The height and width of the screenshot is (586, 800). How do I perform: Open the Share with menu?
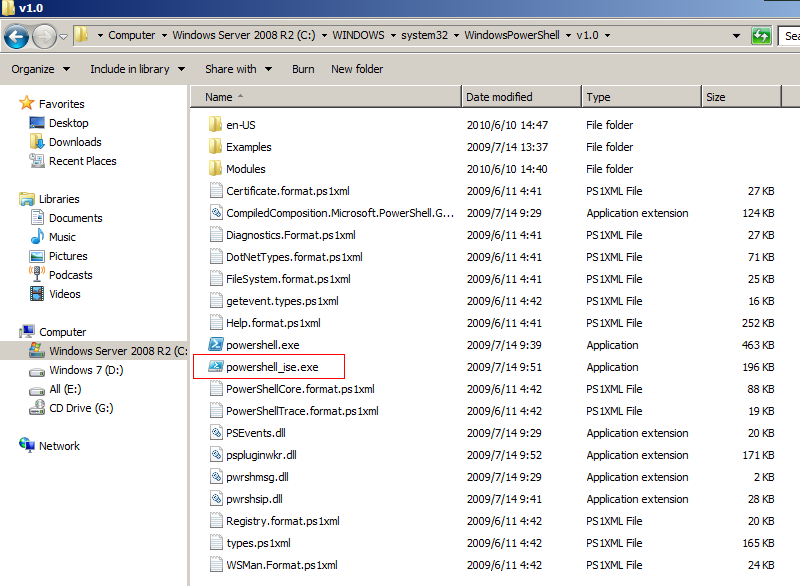pyautogui.click(x=238, y=69)
